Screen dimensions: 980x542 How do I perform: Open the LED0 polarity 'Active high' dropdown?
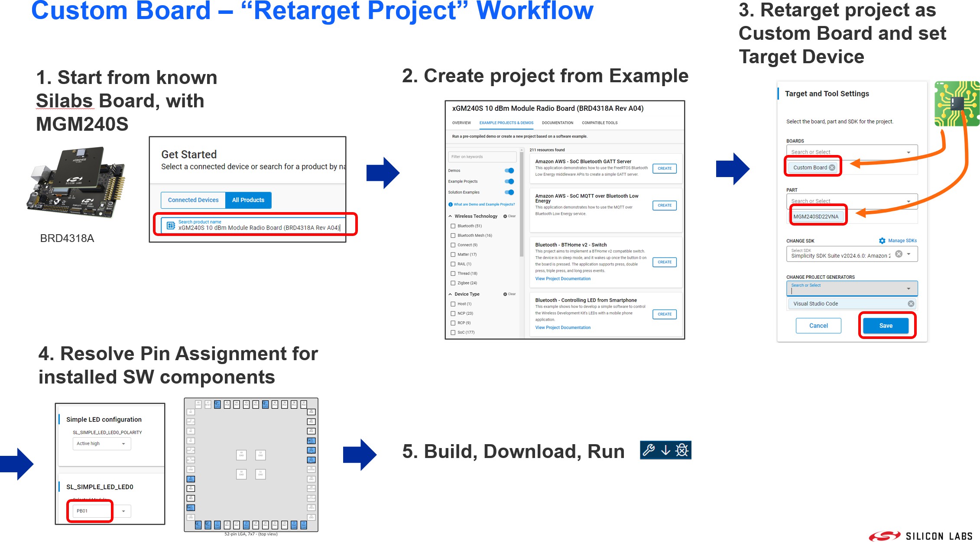point(102,444)
